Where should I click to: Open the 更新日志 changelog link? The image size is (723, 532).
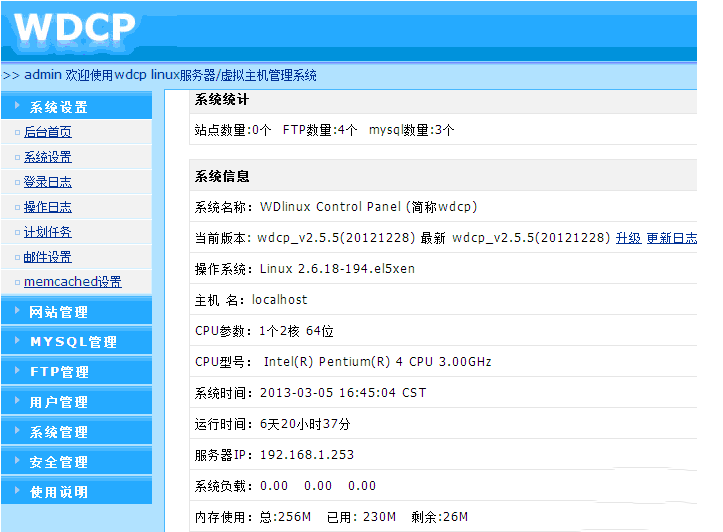click(672, 238)
